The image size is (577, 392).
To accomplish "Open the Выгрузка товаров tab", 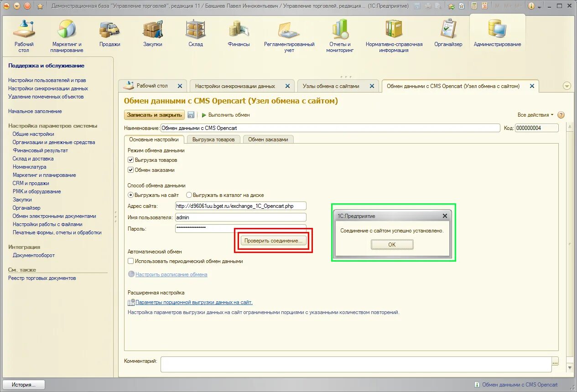I will [213, 139].
